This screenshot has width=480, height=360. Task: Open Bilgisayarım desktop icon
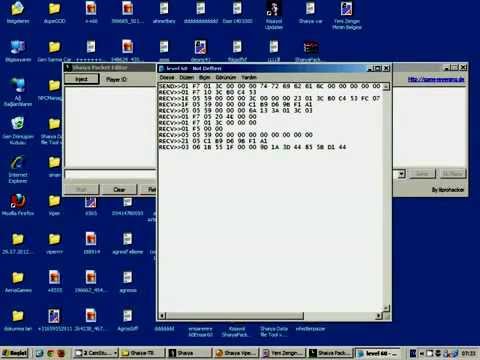point(18,51)
